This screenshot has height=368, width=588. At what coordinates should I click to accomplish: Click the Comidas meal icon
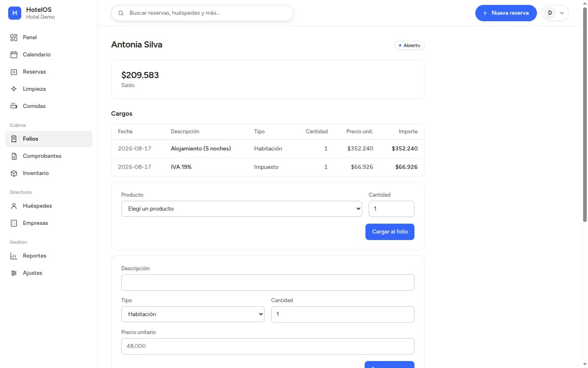[14, 106]
